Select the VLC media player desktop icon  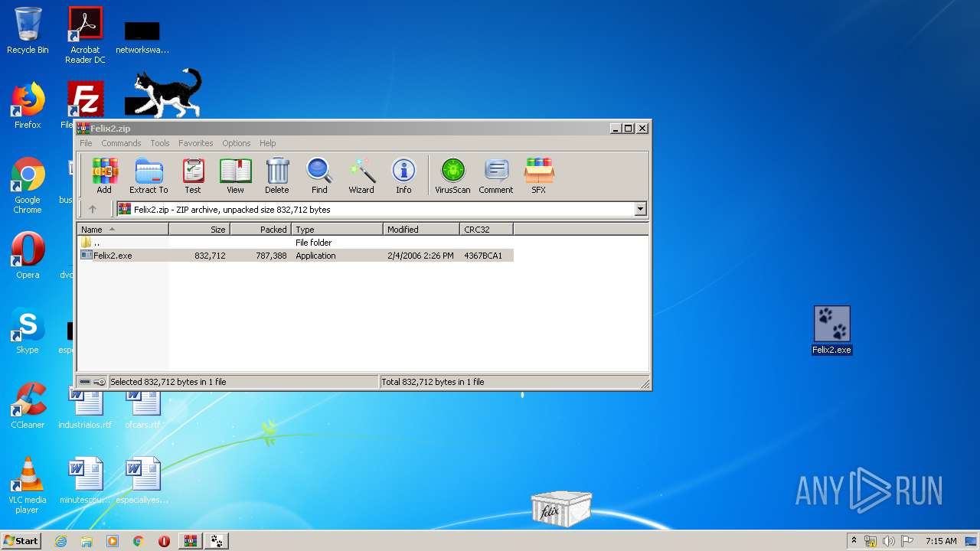[28, 486]
